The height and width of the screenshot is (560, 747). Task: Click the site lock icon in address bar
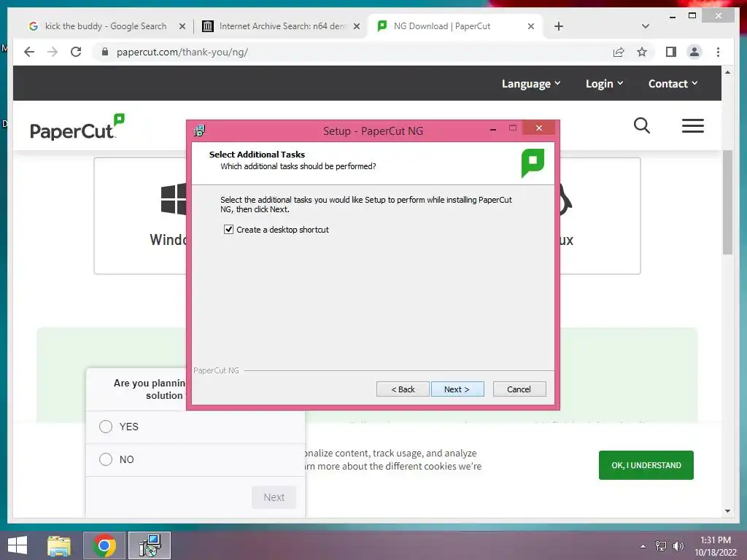point(105,52)
